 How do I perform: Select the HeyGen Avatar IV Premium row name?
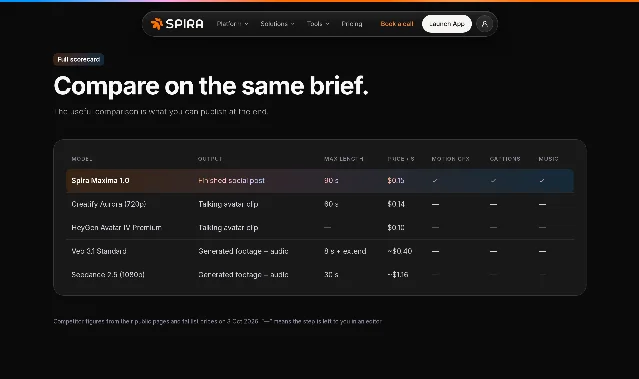[116, 227]
